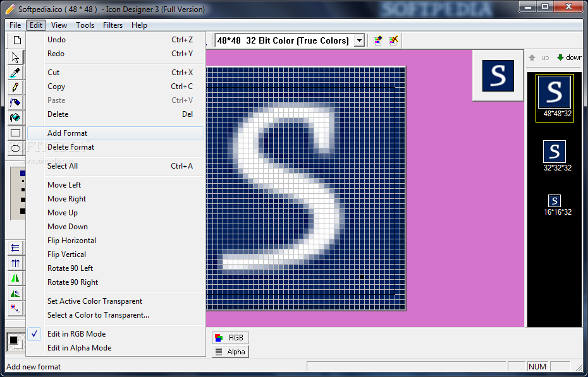Choose Delete in the Edit menu

116,114
